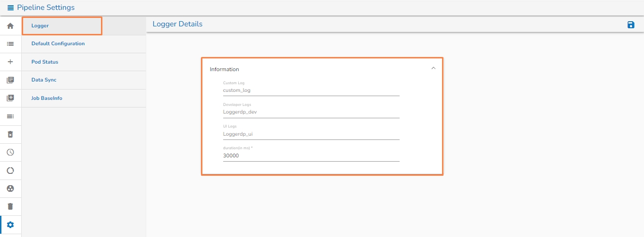Collapse the Information panel chevron
644x237 pixels.
click(x=433, y=68)
